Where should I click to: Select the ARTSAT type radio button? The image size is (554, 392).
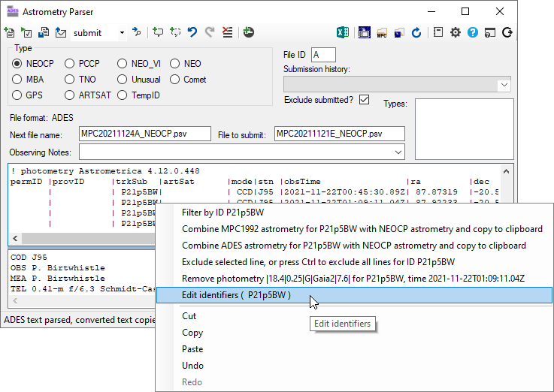[x=70, y=95]
